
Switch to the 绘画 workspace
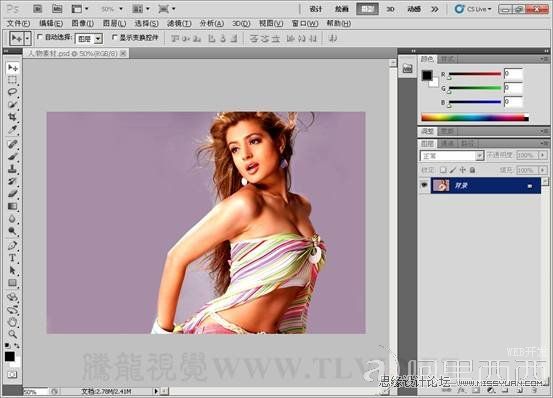click(341, 9)
